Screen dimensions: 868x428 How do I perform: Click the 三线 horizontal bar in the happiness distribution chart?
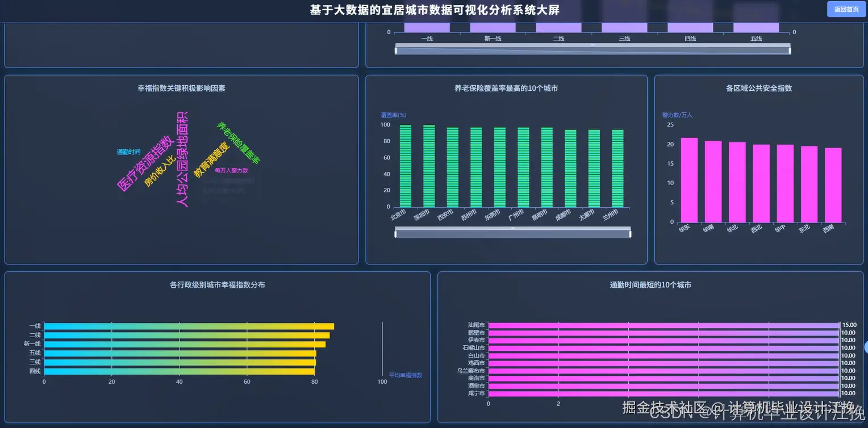180,362
